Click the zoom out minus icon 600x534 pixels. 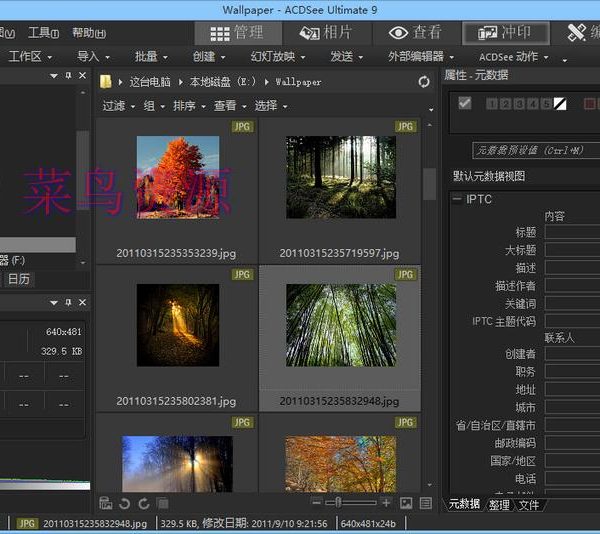tap(317, 503)
